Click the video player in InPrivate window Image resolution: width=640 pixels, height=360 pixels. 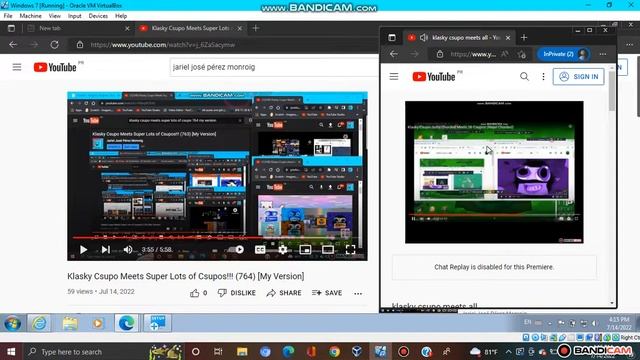tap(494, 172)
